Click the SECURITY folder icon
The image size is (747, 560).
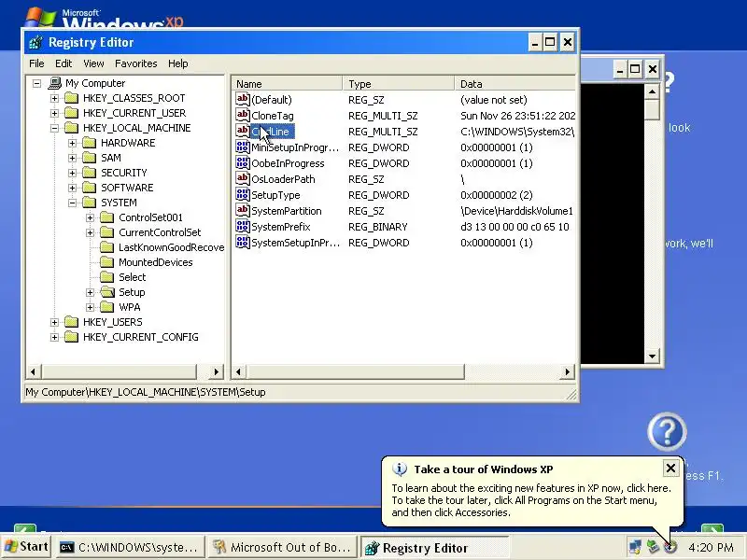pyautogui.click(x=89, y=173)
